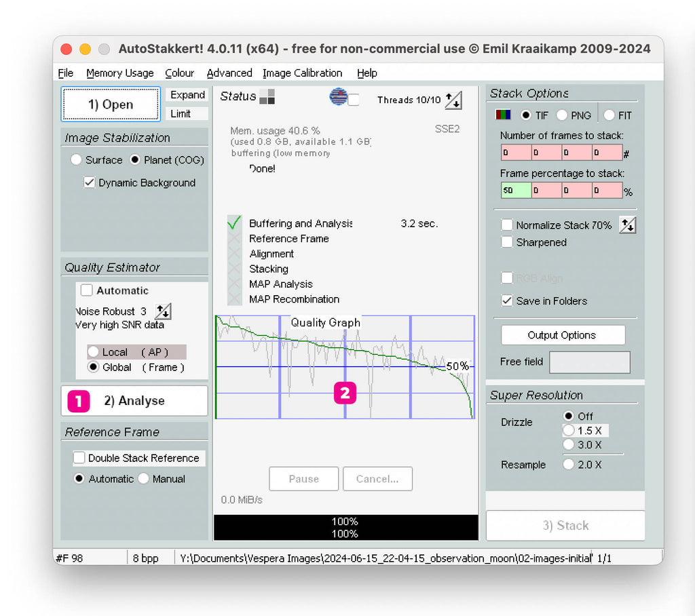The width and height of the screenshot is (695, 616).
Task: Click the 'Reference Frame' status row
Action: (x=289, y=238)
